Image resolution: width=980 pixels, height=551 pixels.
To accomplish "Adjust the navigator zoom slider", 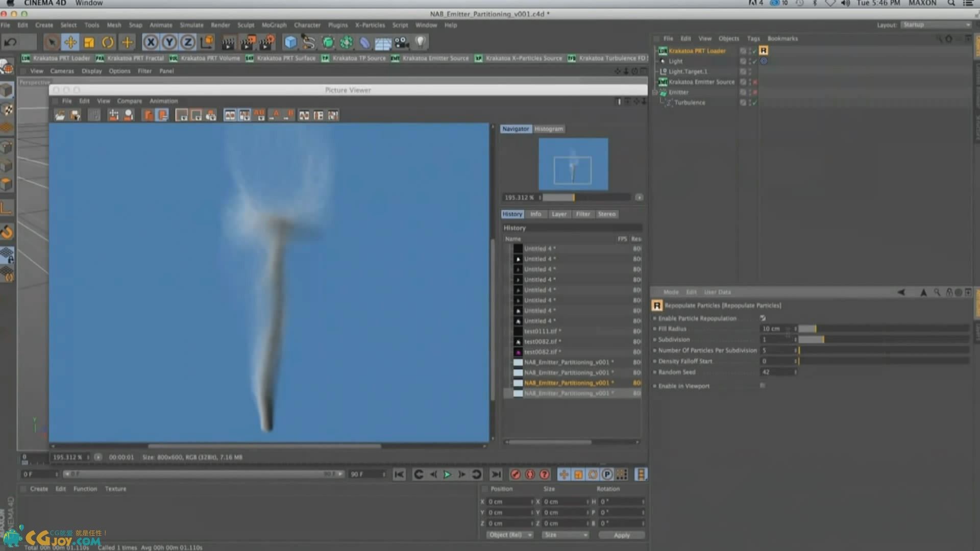I will pyautogui.click(x=587, y=197).
